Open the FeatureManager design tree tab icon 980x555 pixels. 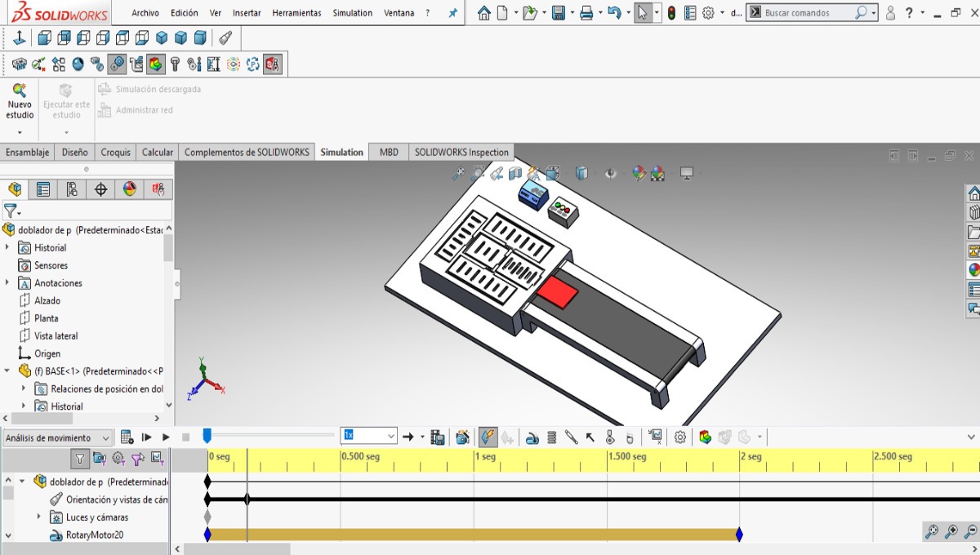[x=15, y=189]
